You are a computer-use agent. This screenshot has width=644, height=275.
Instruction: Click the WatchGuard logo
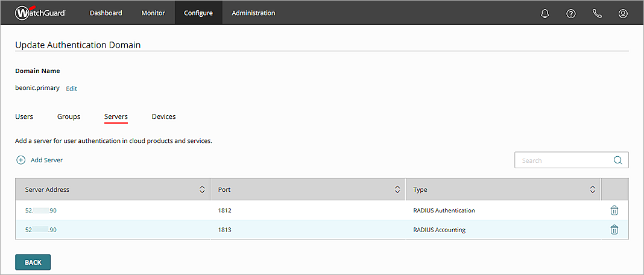click(x=40, y=13)
